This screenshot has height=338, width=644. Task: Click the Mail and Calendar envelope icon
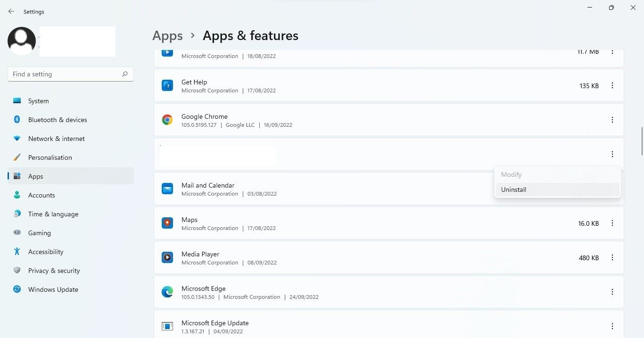click(x=167, y=189)
